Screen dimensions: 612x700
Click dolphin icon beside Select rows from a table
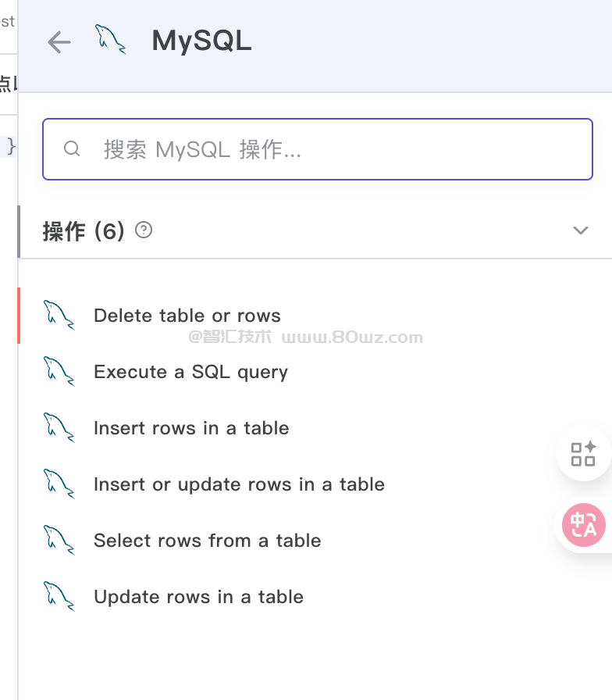point(59,540)
